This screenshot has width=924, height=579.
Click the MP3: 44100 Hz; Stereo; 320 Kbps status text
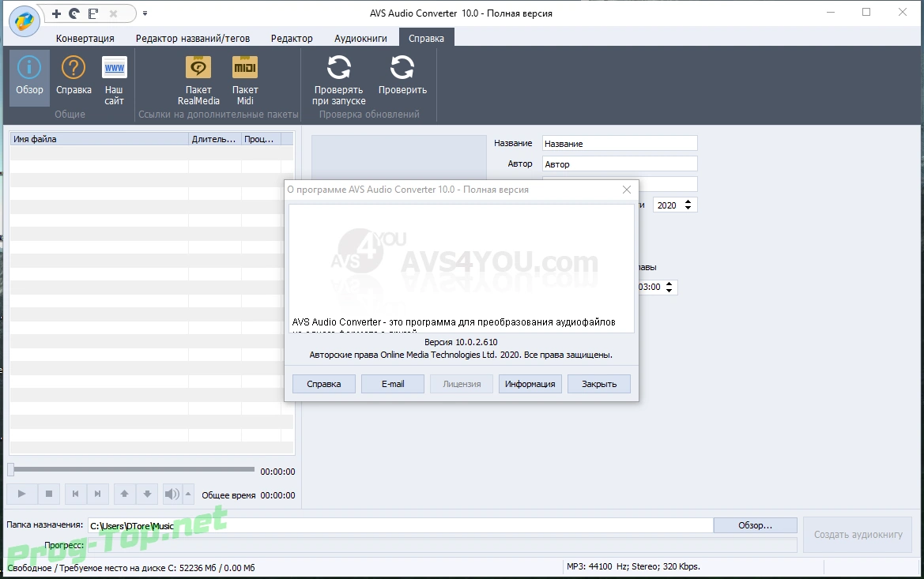coord(633,566)
